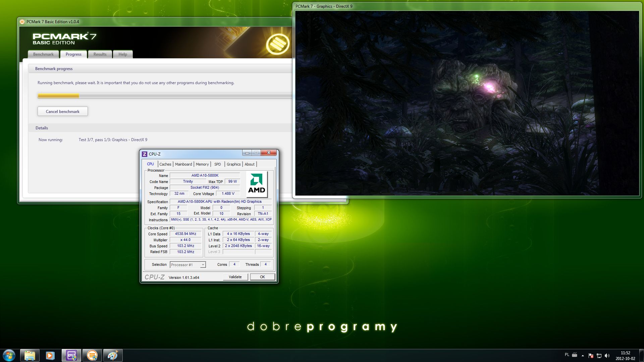Viewport: 644px width, 362px height.
Task: Open Windows Explorer from the taskbar
Action: click(x=30, y=355)
